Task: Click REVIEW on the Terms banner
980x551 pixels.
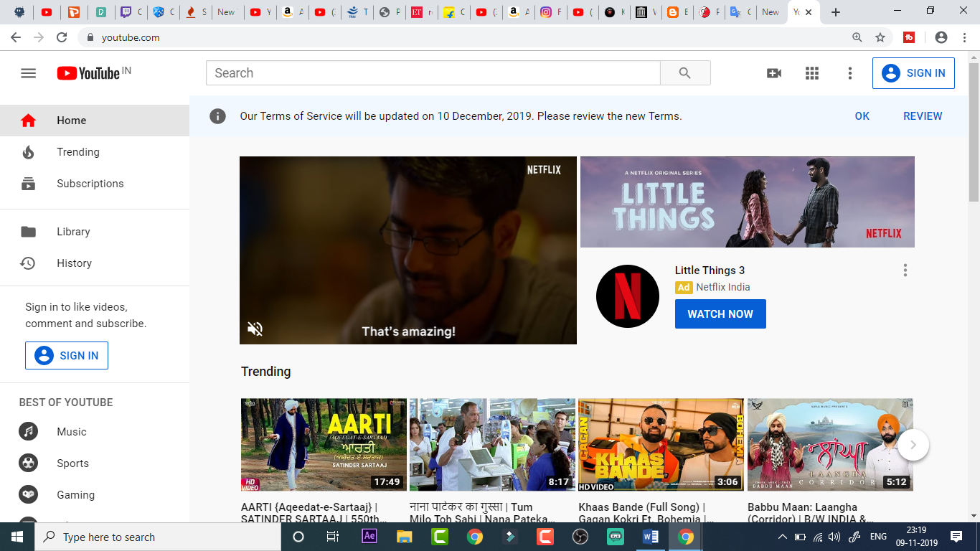Action: (923, 116)
